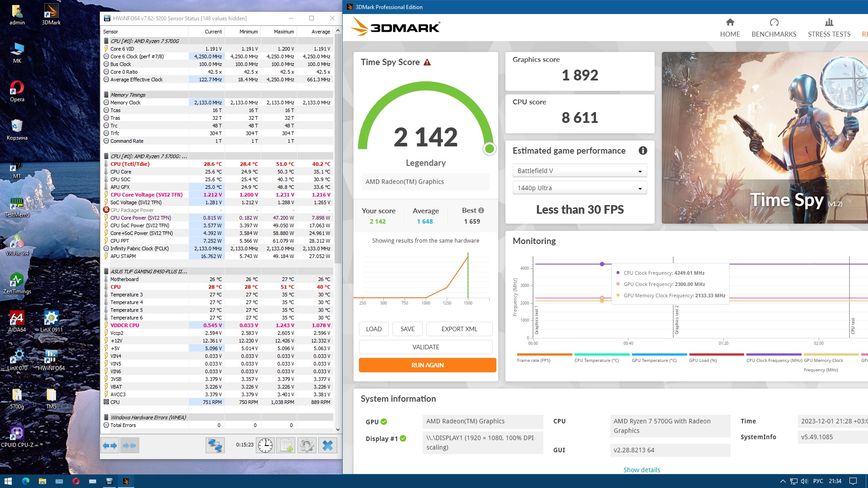868x488 pixels.
Task: Click info icon next to Best score
Action: click(x=481, y=211)
